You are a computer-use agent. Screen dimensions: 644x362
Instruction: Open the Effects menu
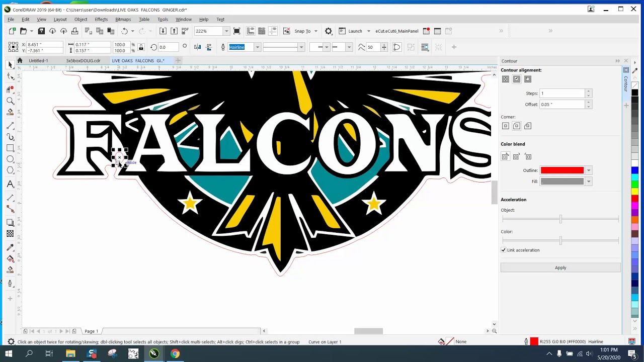point(101,20)
